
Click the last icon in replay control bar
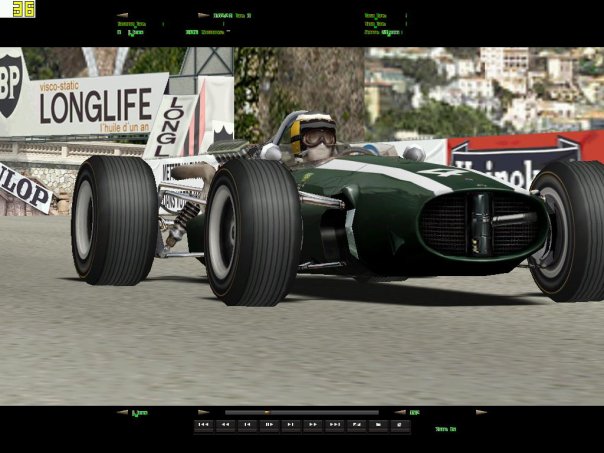400,425
